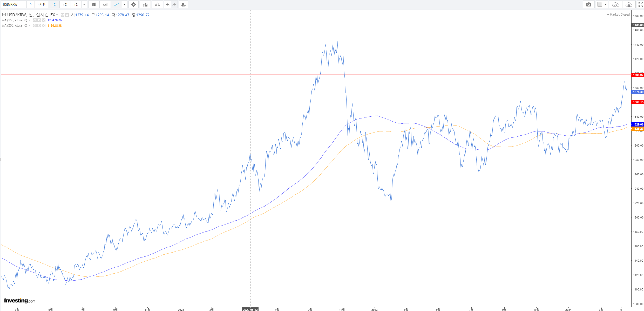Toggle eye icon for USD/KRW main series
The width and height of the screenshot is (644, 311).
(63, 15)
